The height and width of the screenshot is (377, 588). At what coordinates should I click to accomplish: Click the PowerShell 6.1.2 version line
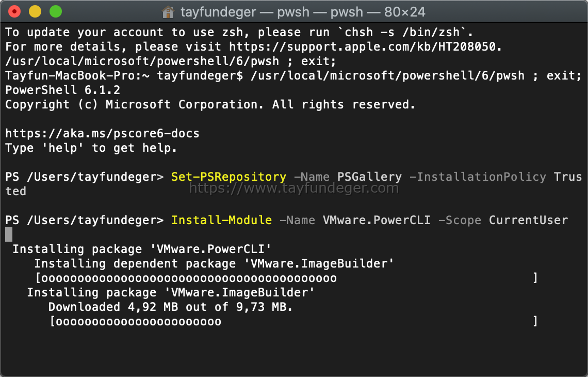62,90
